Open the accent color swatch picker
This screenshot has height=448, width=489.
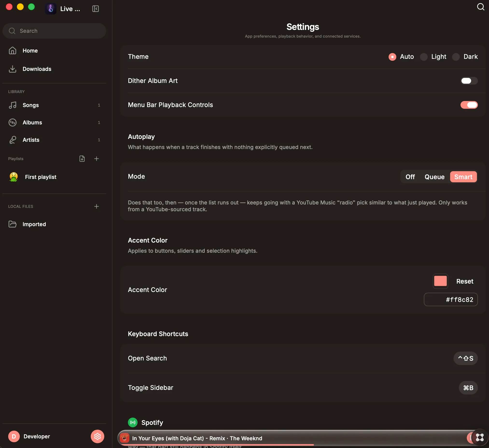point(440,281)
